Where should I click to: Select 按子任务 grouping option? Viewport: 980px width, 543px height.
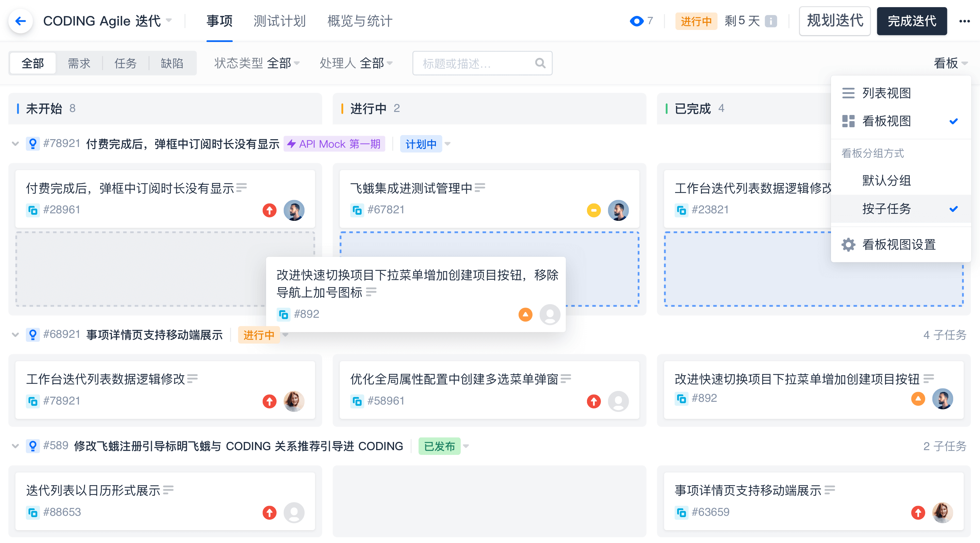pyautogui.click(x=886, y=208)
